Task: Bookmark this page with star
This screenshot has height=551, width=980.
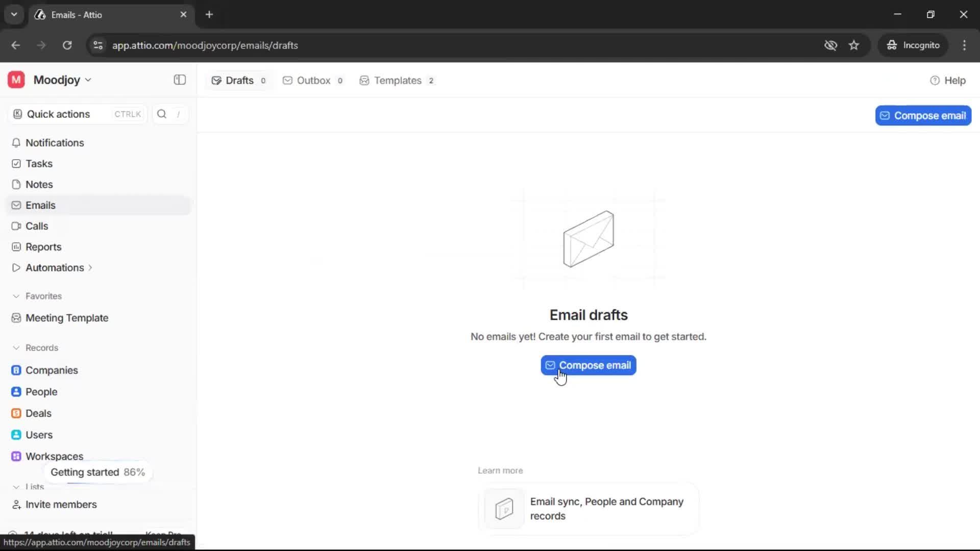Action: click(854, 45)
